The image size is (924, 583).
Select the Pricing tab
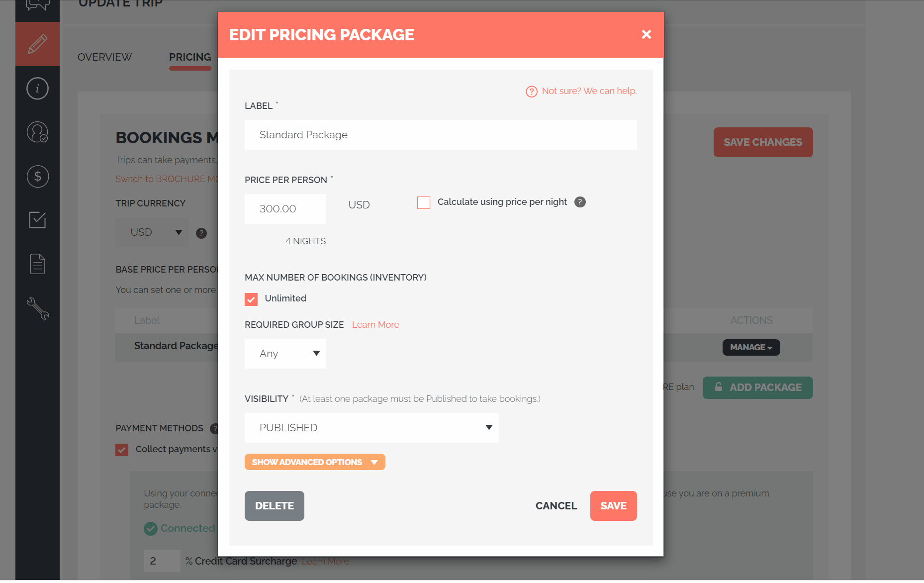[190, 57]
